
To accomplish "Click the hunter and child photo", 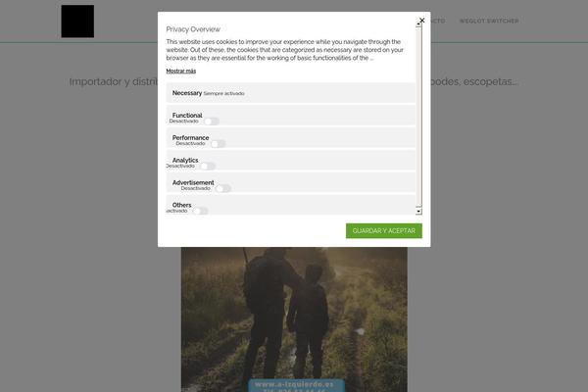I will tap(294, 319).
